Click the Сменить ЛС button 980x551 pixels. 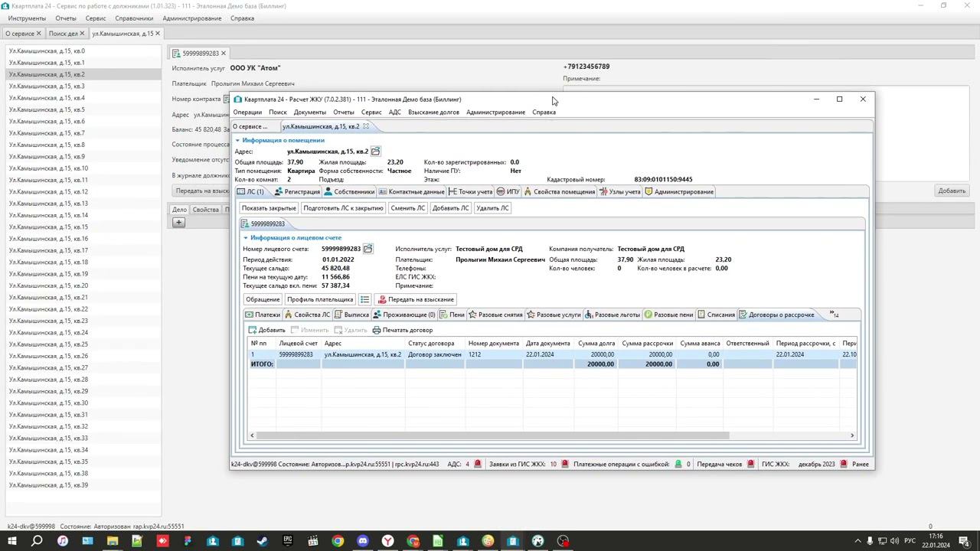click(x=407, y=208)
